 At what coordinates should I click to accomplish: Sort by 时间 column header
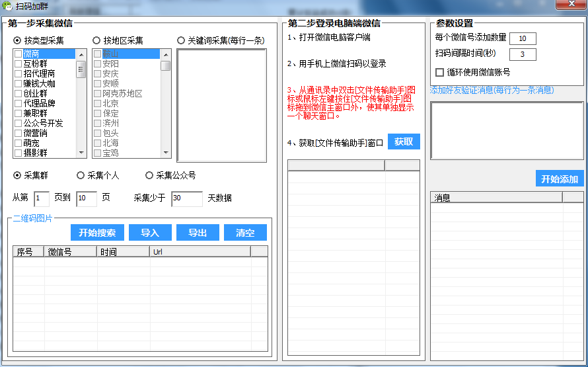124,251
